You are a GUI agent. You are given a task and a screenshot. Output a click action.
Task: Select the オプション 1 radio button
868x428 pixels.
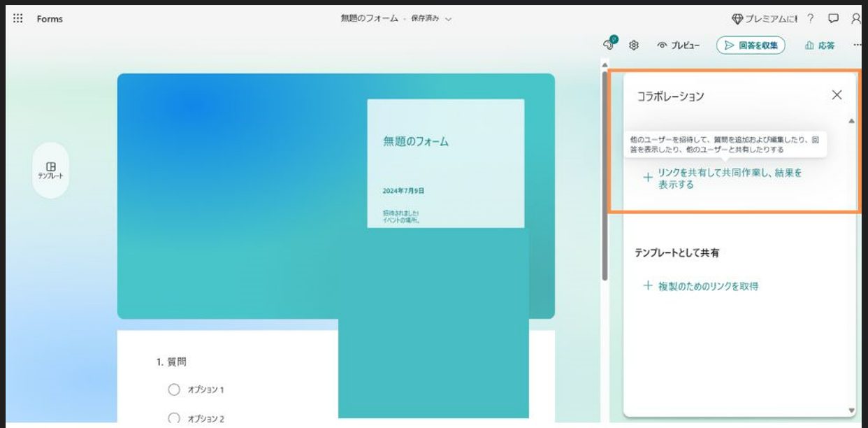point(173,390)
